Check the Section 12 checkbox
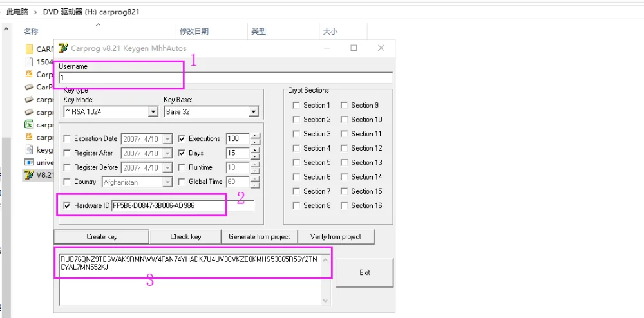Viewport: 644px width, 318px height. coord(344,148)
